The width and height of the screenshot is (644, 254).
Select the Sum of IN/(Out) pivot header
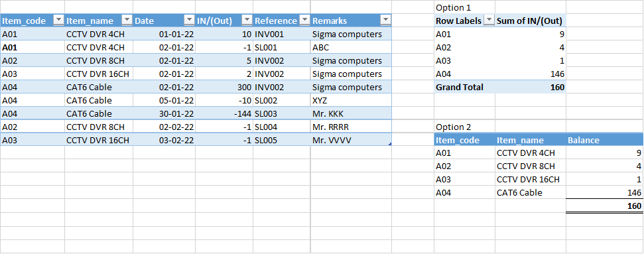[530, 21]
